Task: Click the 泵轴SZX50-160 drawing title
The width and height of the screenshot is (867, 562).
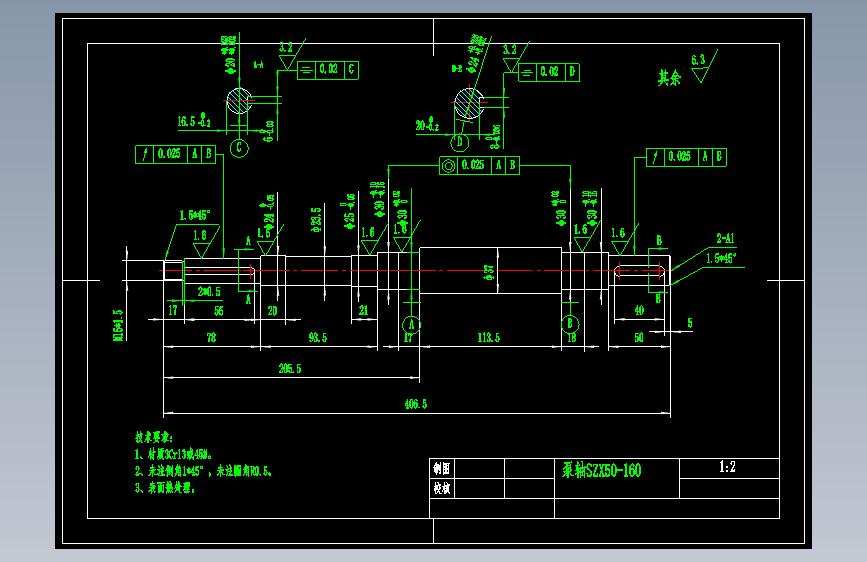Action: click(602, 470)
